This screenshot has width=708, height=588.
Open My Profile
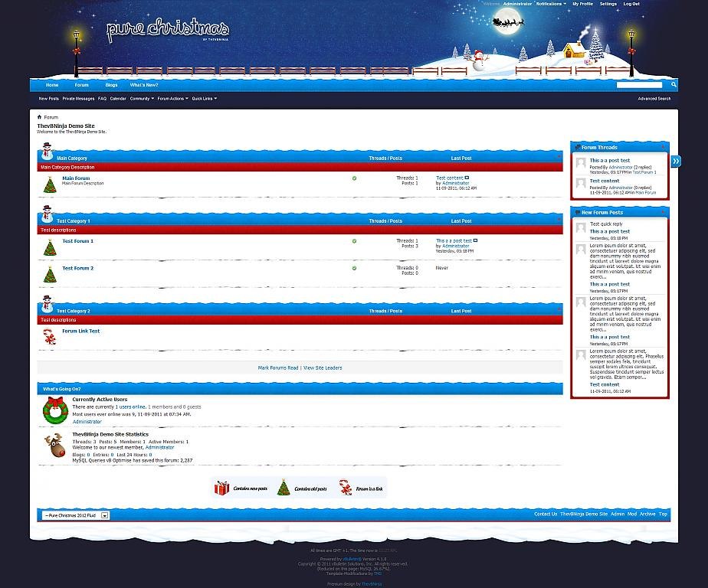[x=582, y=4]
